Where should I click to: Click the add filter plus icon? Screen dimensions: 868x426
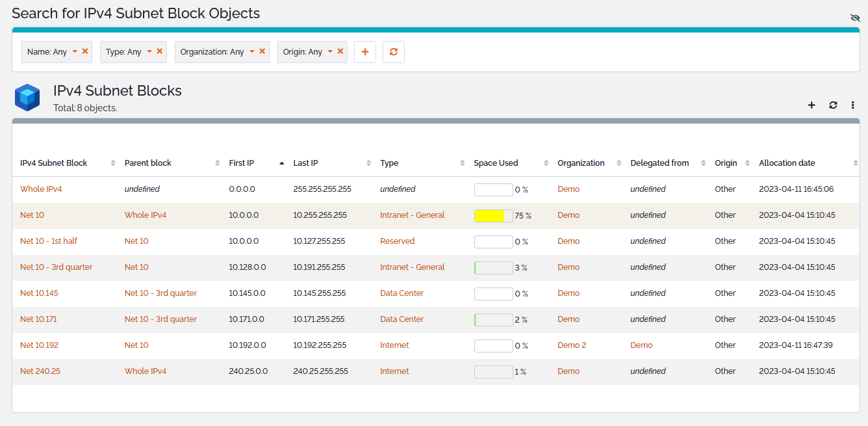coord(364,52)
